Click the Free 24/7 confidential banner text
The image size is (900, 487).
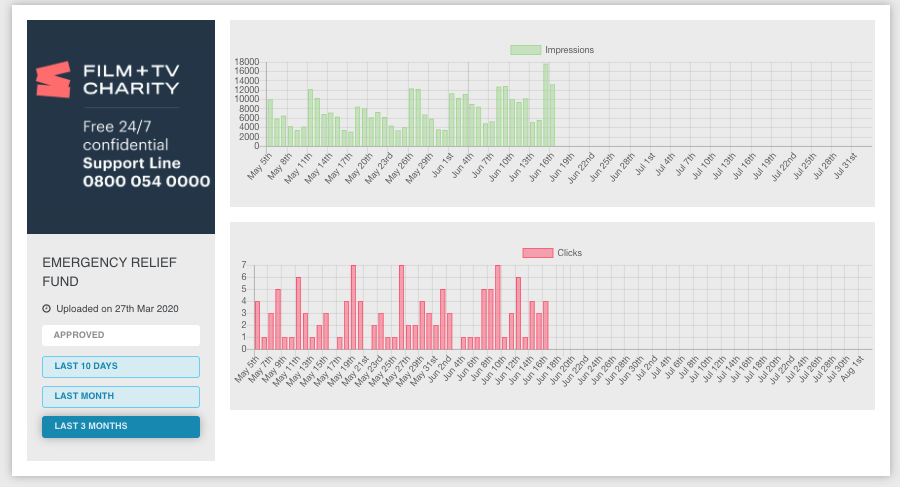[125, 136]
